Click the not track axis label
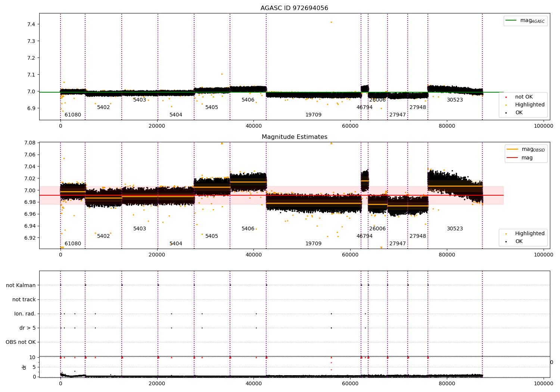 pos(24,299)
